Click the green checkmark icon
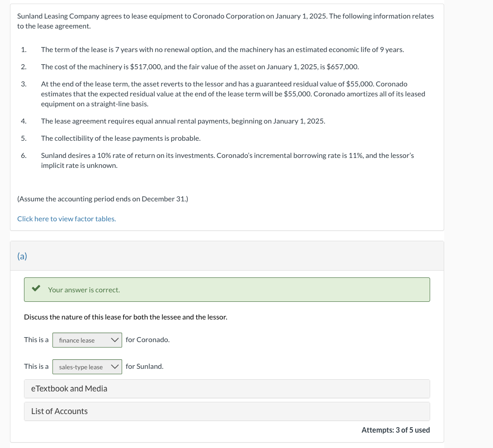 point(36,288)
